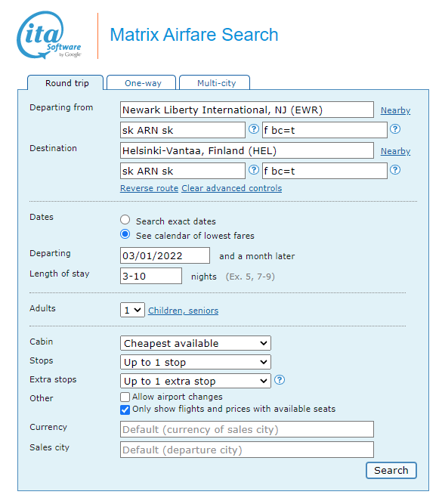This screenshot has width=442, height=504.
Task: Enable Allow airport changes checkbox
Action: [x=125, y=397]
